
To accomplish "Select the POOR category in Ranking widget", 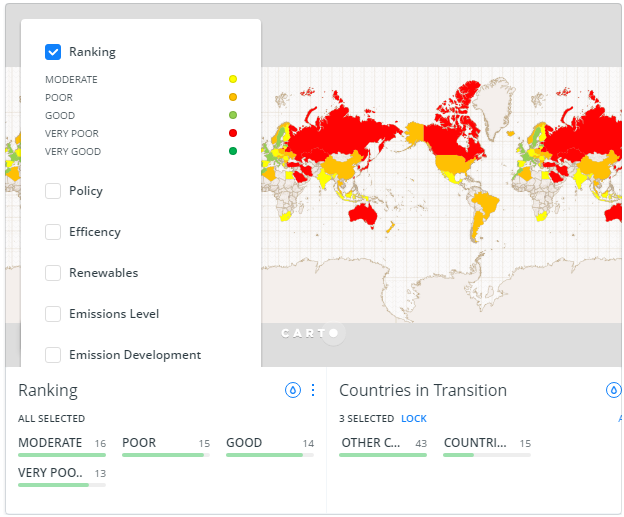I will click(x=166, y=447).
